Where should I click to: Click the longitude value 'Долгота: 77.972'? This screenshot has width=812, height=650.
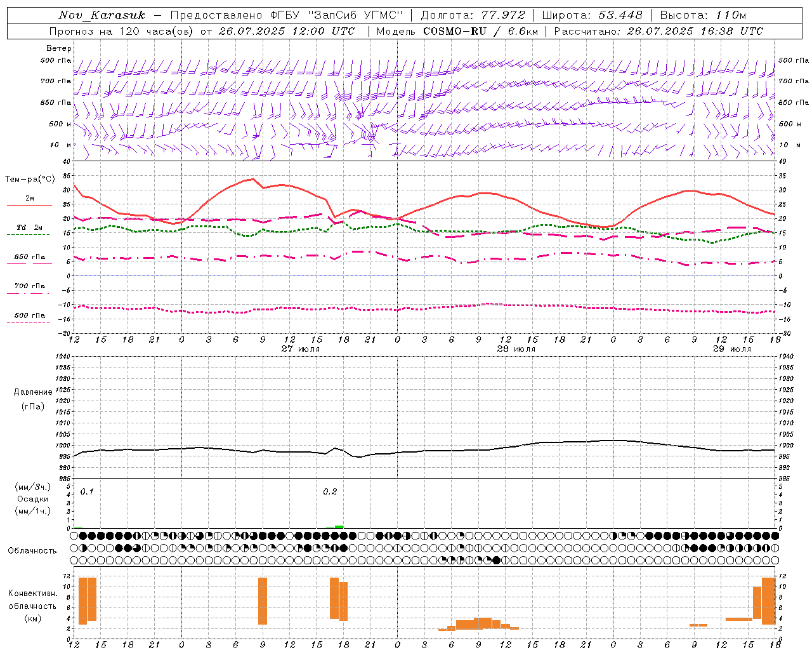point(473,15)
